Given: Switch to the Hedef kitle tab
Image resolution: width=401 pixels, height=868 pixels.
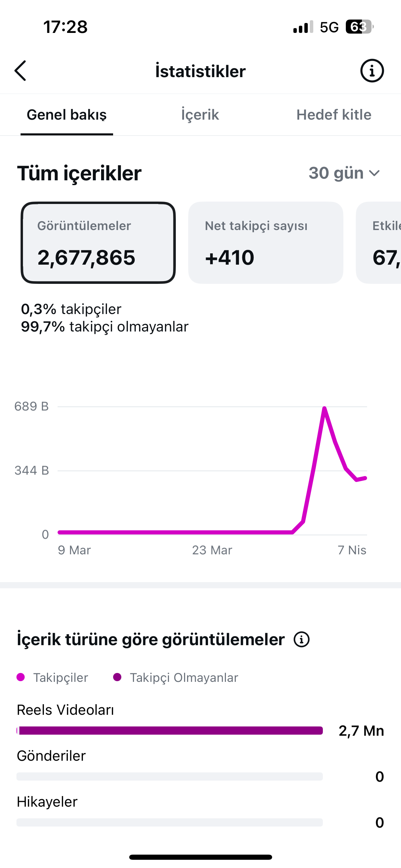Looking at the screenshot, I should click(x=334, y=115).
